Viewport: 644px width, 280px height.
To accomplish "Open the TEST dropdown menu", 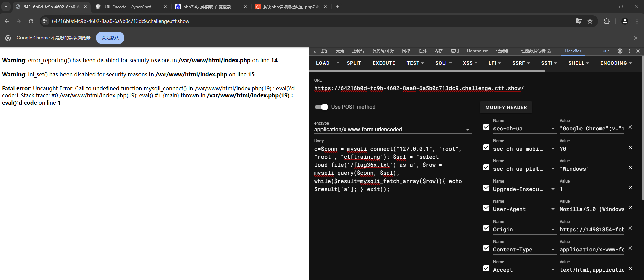I will [415, 63].
